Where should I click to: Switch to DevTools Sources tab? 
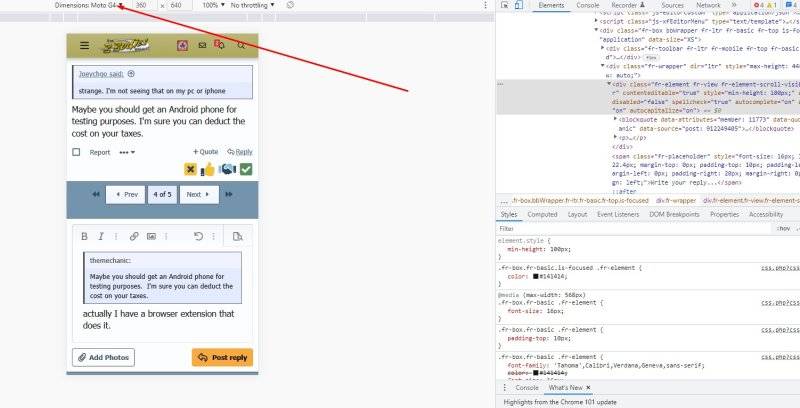[672, 5]
